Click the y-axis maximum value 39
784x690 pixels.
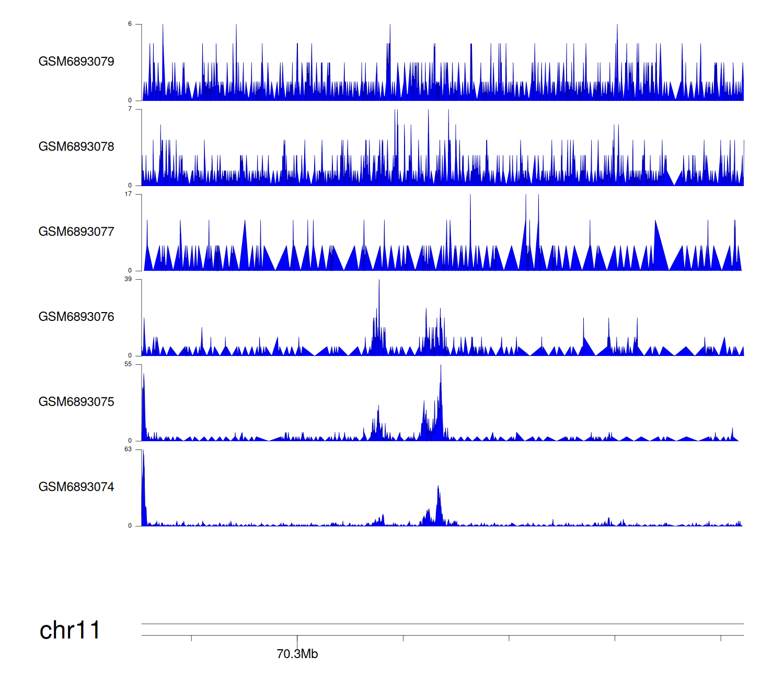click(128, 279)
